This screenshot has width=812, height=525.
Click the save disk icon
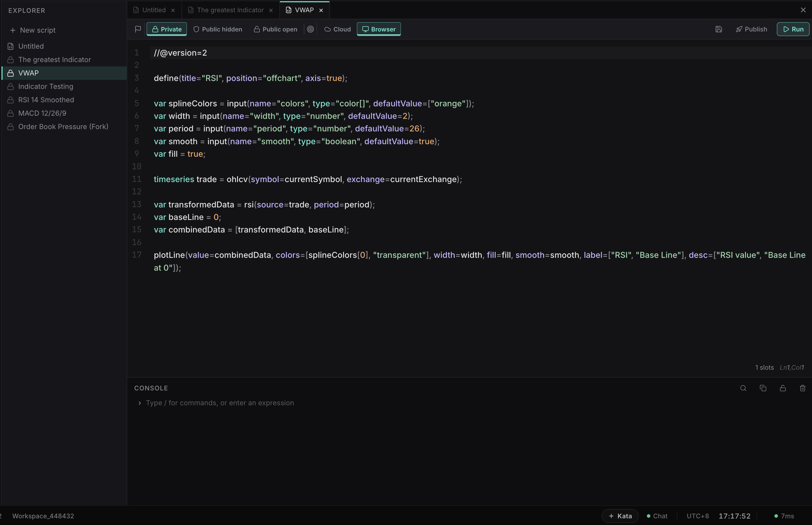click(x=719, y=29)
